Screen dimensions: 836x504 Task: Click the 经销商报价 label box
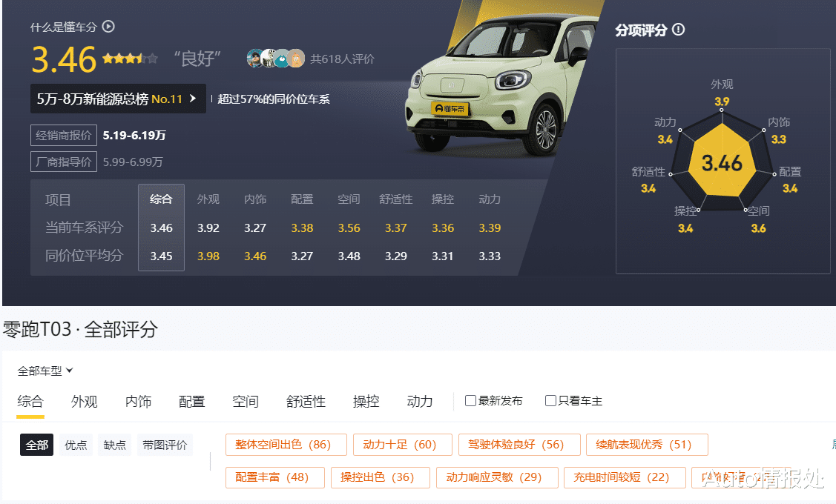pos(64,136)
